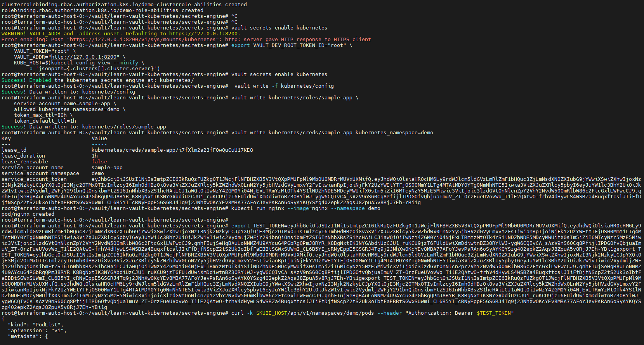Click the 'service_account_name' key in output table
Screen dimensions: 644x345
tap(33, 167)
